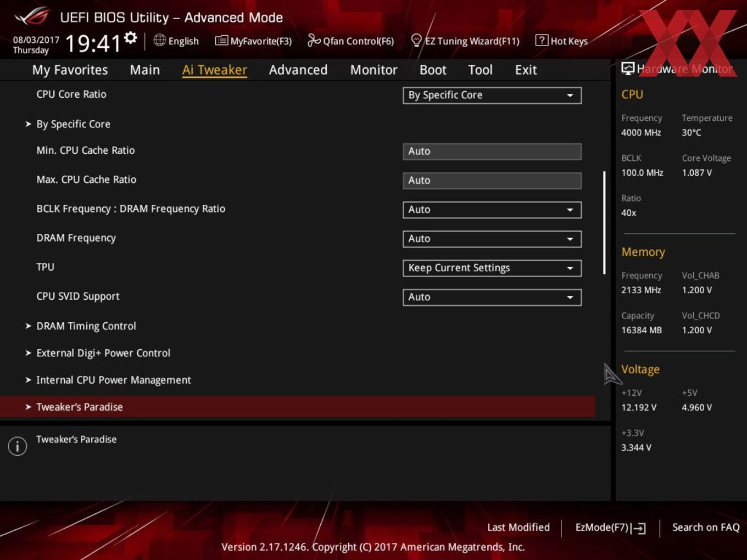Switch to My Favorites tab
Screen dimensions: 747x560
coord(70,70)
